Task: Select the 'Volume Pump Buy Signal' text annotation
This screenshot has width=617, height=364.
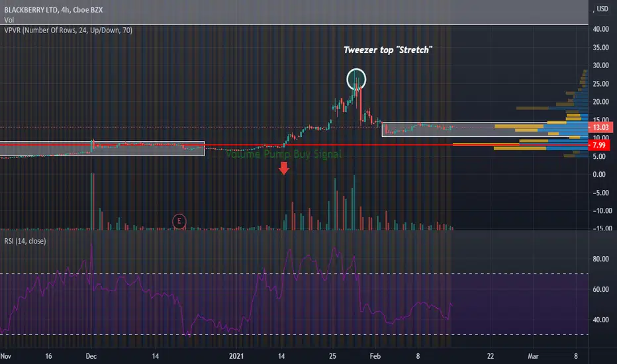Action: [284, 154]
